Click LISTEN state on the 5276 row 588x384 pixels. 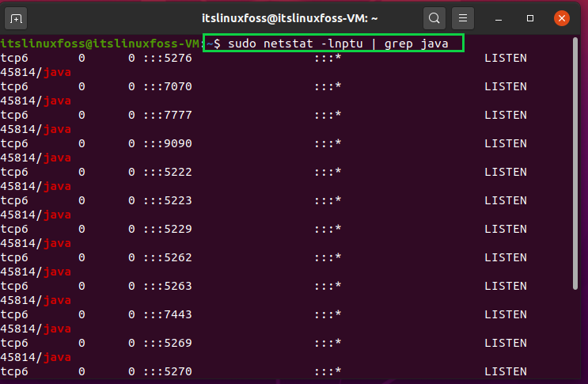pyautogui.click(x=506, y=58)
